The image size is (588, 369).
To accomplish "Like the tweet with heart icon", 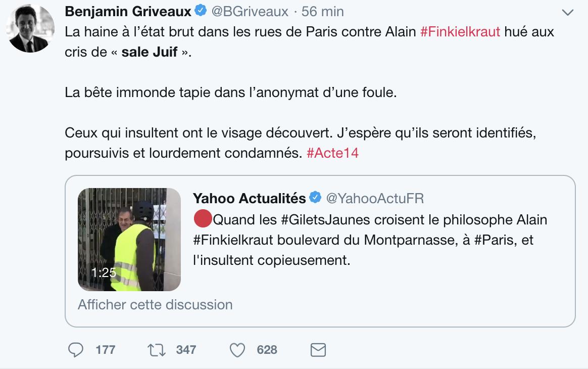I will click(237, 350).
